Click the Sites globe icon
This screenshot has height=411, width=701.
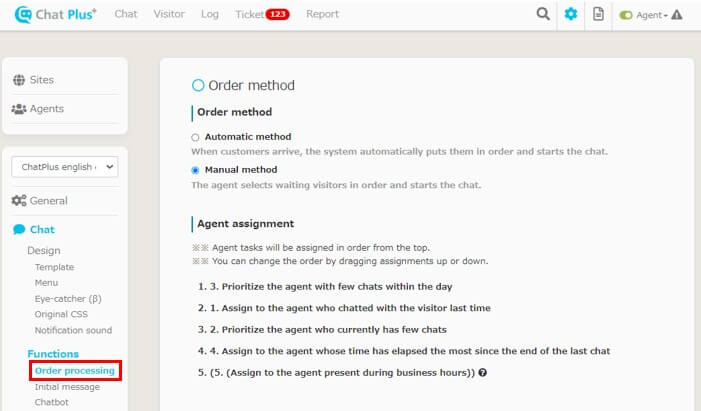19,80
